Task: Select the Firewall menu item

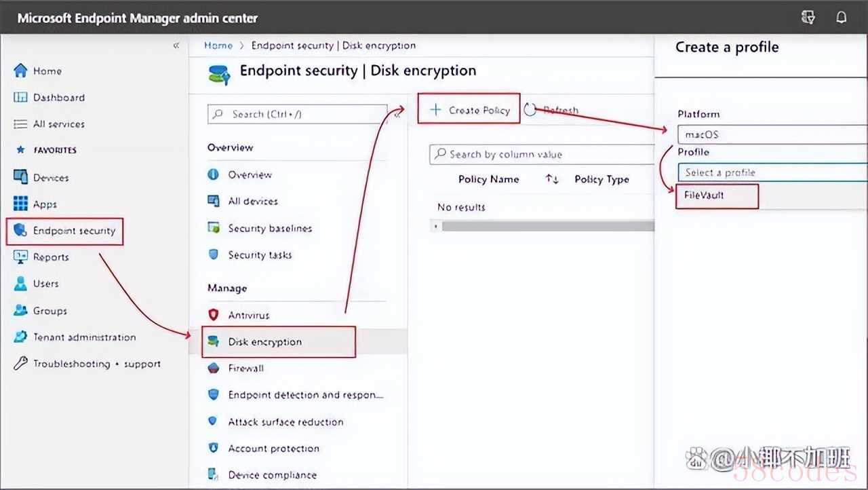Action: 245,368
